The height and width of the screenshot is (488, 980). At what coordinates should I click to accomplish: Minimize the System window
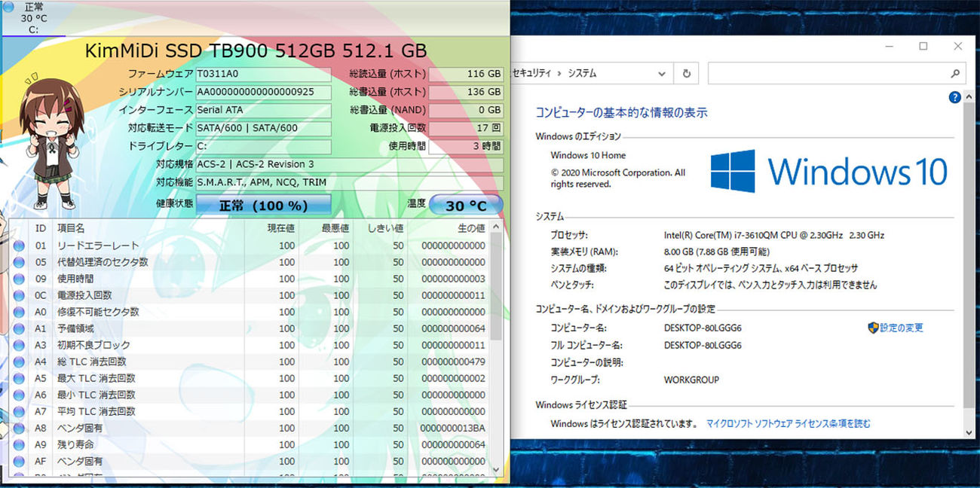(x=889, y=46)
